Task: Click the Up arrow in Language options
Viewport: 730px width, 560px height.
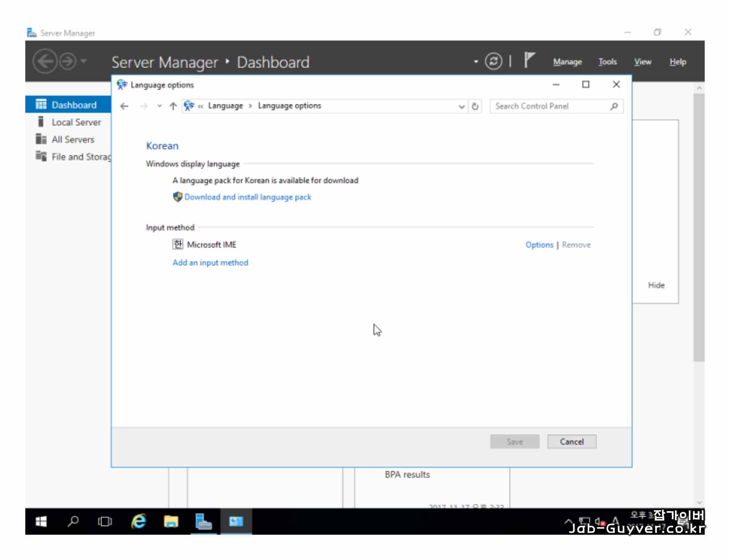Action: pos(173,106)
